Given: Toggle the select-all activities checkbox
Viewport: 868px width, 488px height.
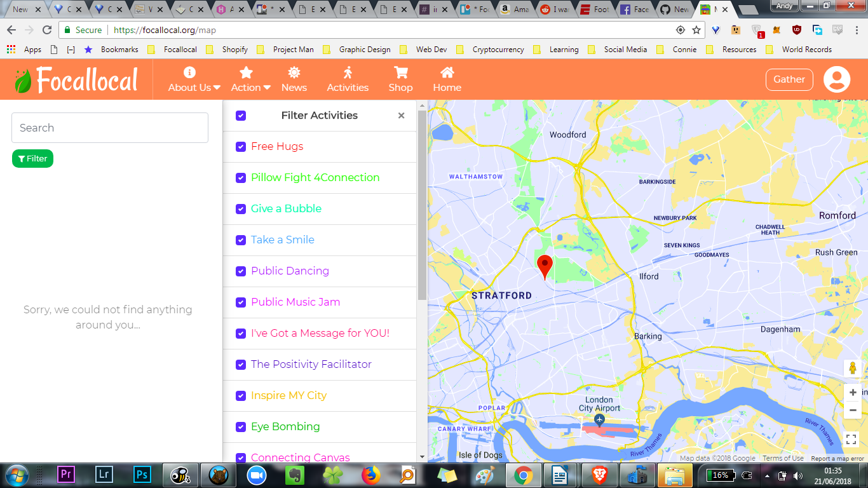Looking at the screenshot, I should (x=241, y=116).
